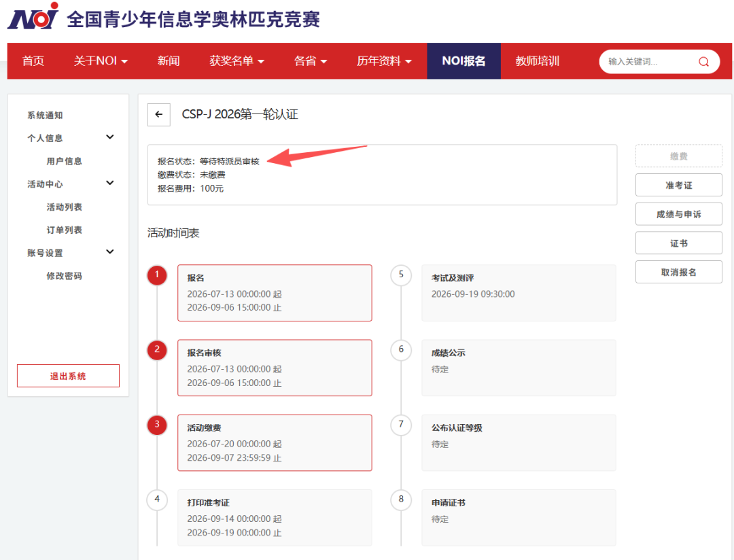This screenshot has height=560, width=734.
Task: Open 用户信息 in the sidebar
Action: (64, 161)
